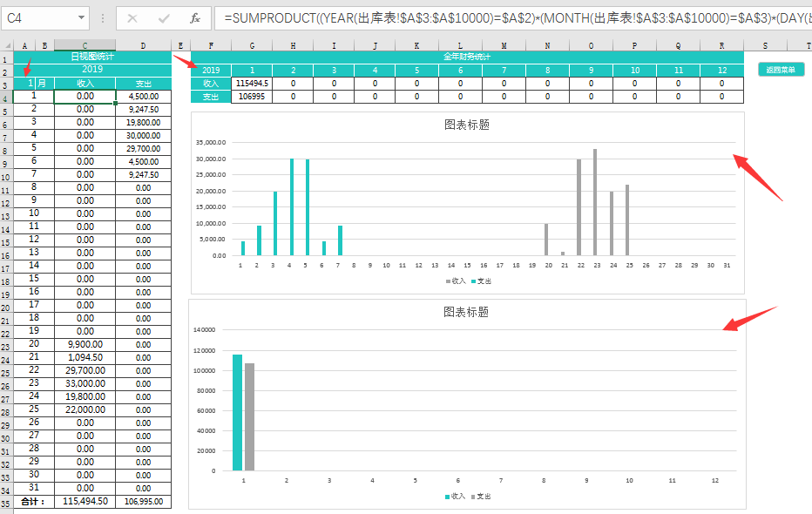Click 支出 legend entry in monthly chart
The height and width of the screenshot is (514, 812).
pyautogui.click(x=481, y=497)
